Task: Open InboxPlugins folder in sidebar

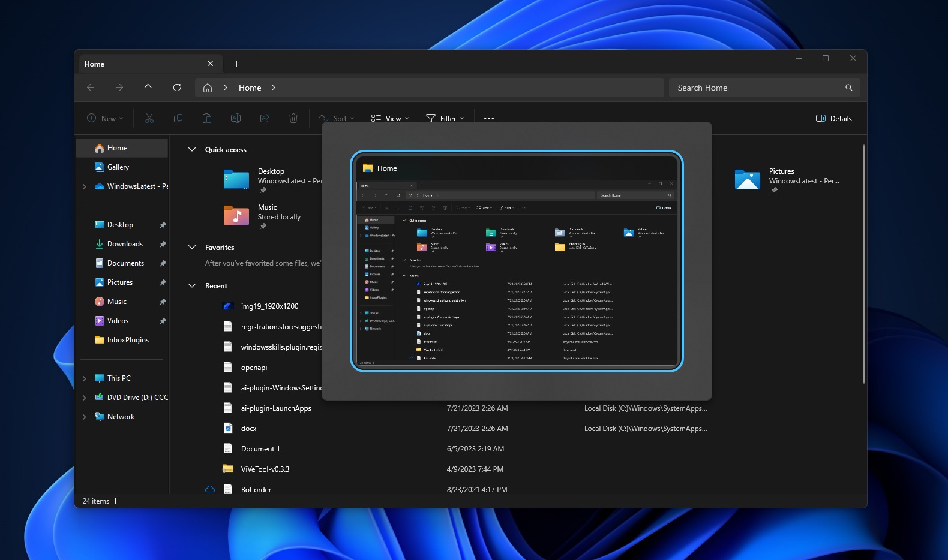Action: (x=122, y=340)
